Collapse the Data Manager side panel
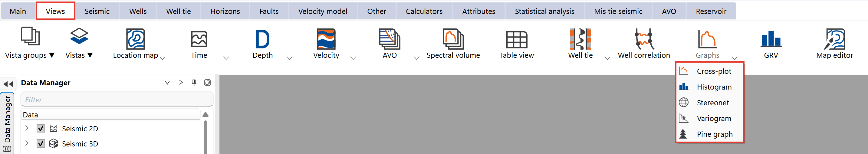 tap(8, 84)
